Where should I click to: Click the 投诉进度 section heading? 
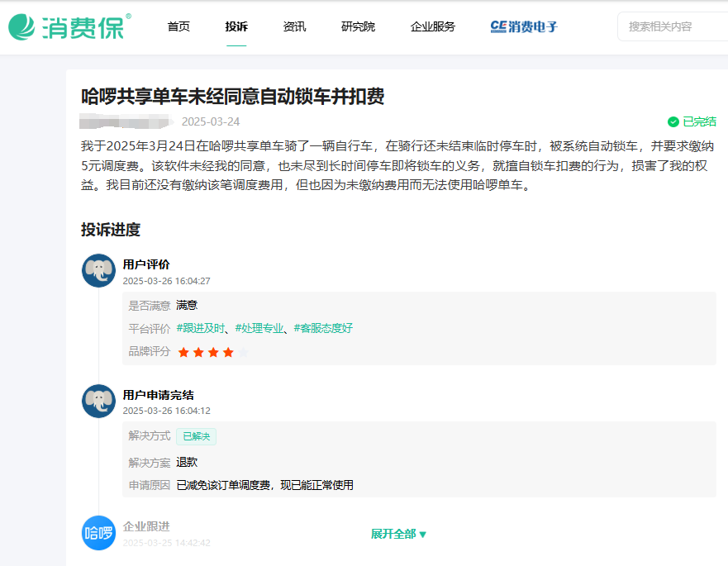(111, 230)
